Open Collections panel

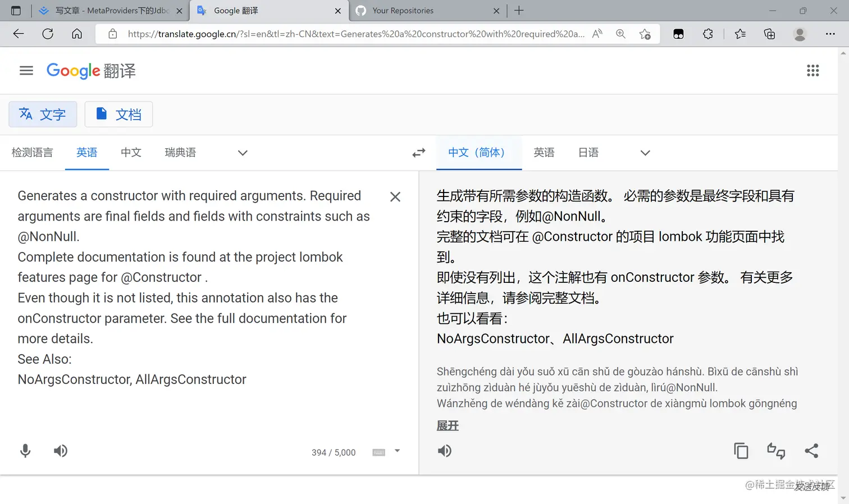pos(769,34)
